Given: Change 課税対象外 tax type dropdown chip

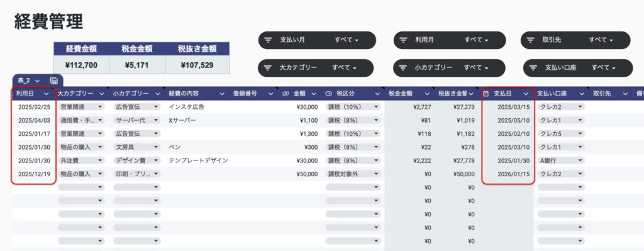Looking at the screenshot, I should pos(353,174).
